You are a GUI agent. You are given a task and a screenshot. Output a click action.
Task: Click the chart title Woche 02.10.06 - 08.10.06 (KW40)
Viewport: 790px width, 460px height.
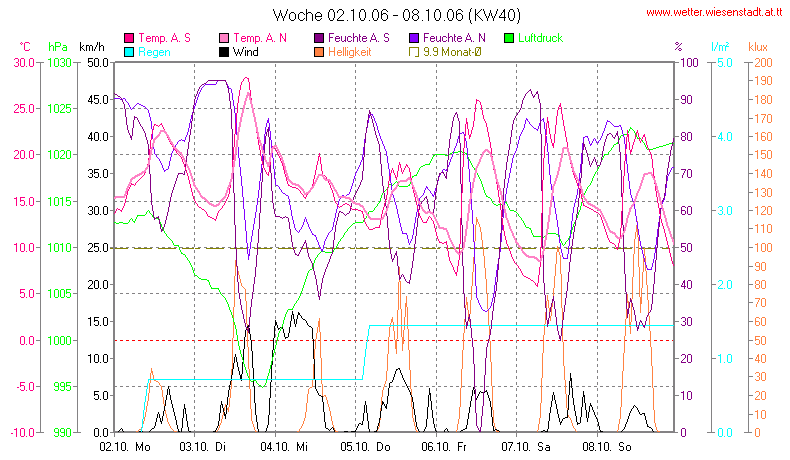coord(397,15)
